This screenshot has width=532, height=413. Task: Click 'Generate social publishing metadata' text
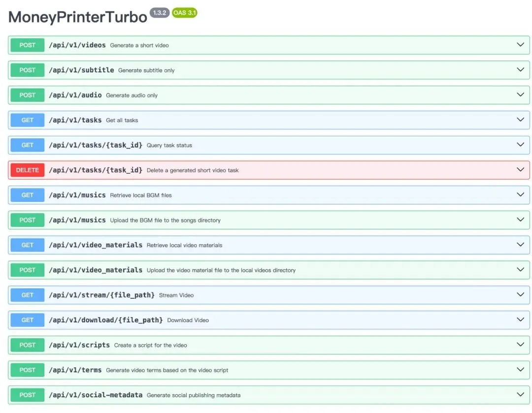194,395
